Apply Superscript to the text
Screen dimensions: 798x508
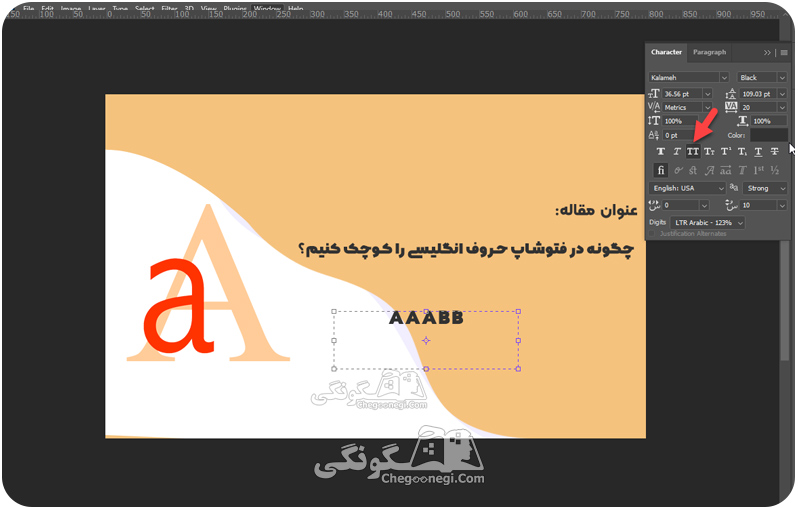[x=726, y=152]
